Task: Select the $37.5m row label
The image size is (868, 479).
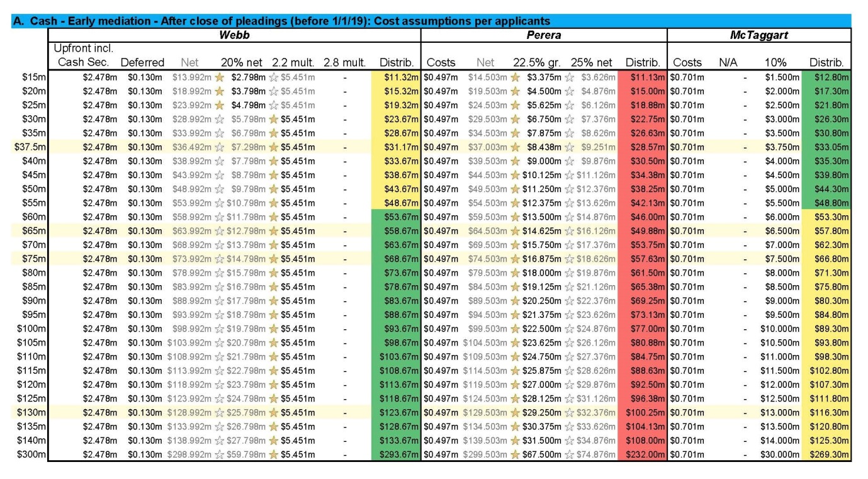Action: 30,147
